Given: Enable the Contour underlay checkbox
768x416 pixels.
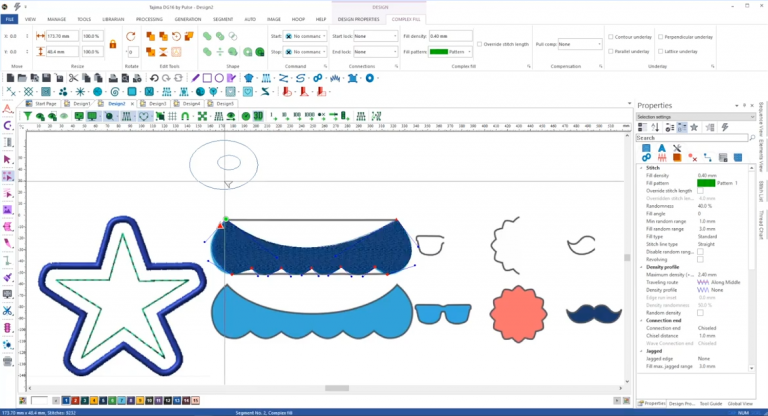Looking at the screenshot, I should pos(611,37).
